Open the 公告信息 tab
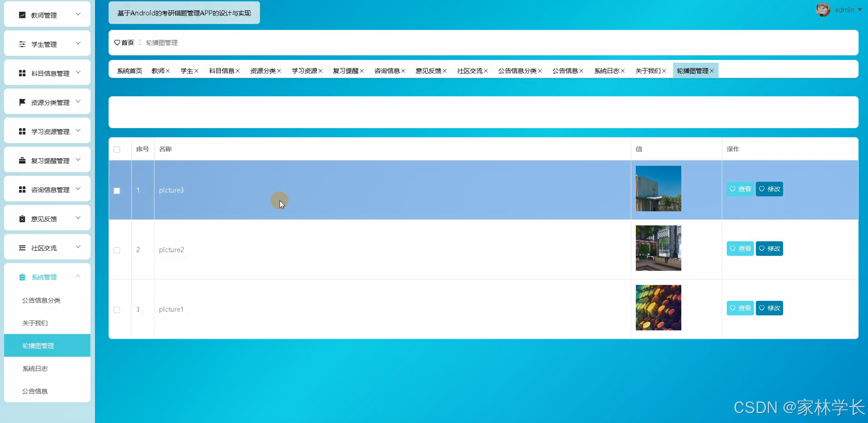 point(565,70)
